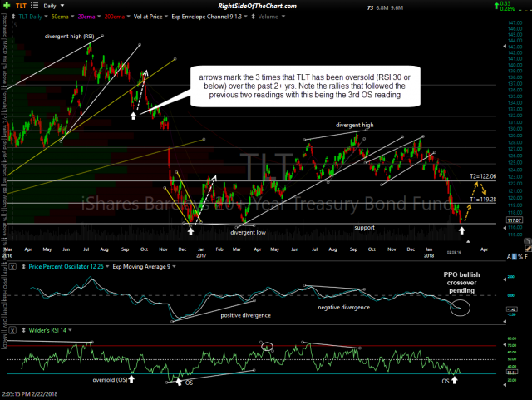Click the price axis arrow near 143.00
This screenshot has width=532, height=400.
pyautogui.click(x=505, y=47)
